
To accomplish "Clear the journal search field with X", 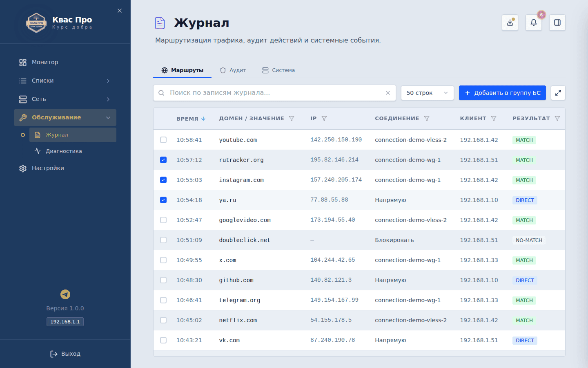I will (388, 93).
